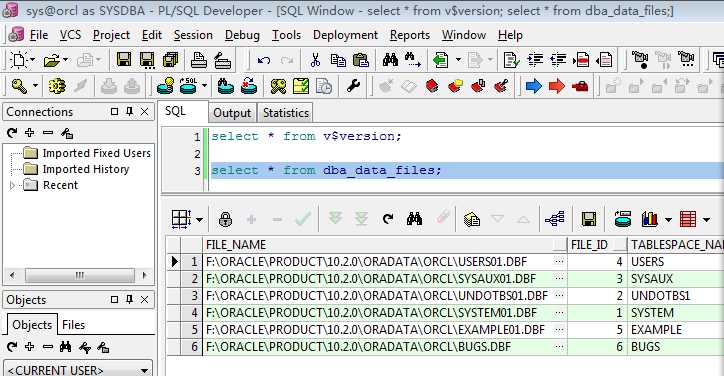Click the Log on key icon
The height and width of the screenshot is (376, 724).
point(19,86)
